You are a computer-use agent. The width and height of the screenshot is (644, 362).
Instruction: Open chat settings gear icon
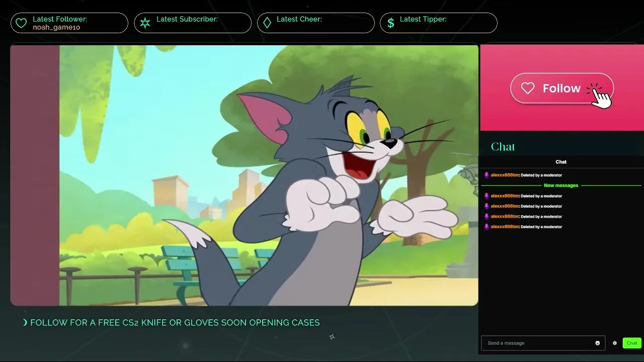[615, 343]
